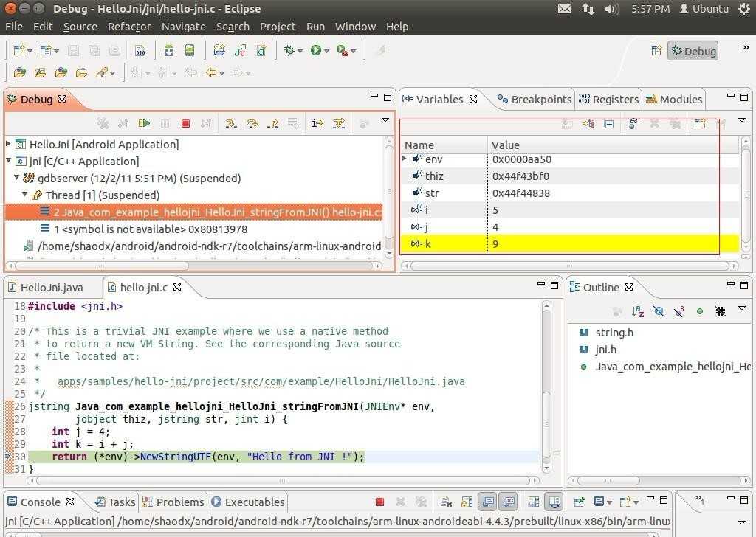Viewport: 756px width, 537px height.
Task: Click the Add Global Variables icon
Action: (633, 124)
